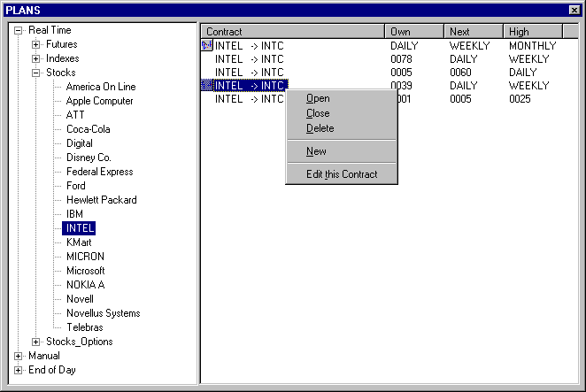Select the End of Day label
The image size is (586, 392).
click(x=52, y=370)
